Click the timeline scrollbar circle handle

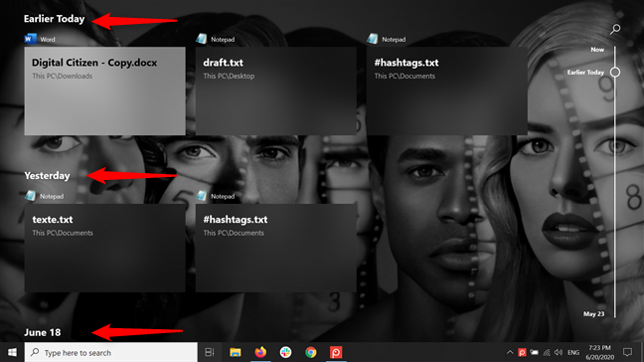(x=615, y=72)
